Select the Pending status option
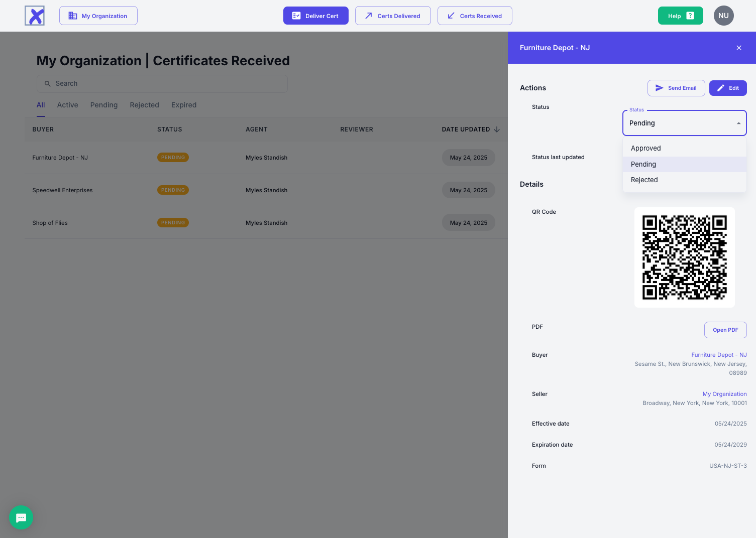This screenshot has height=538, width=756. (643, 165)
